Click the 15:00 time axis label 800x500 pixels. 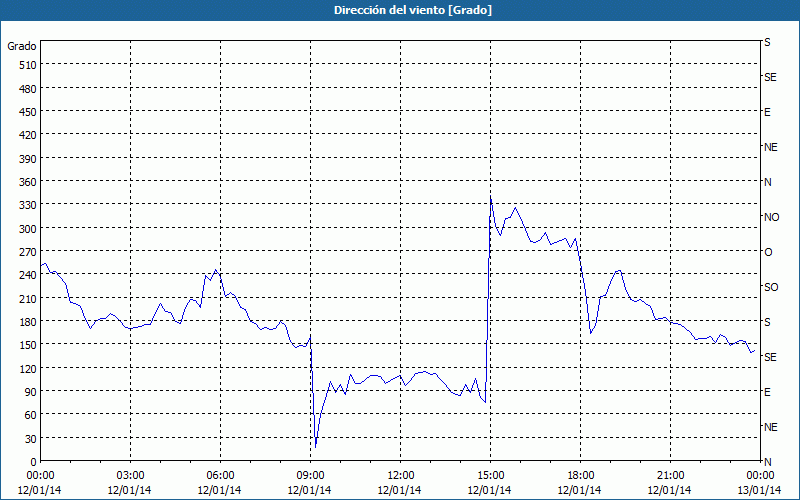click(490, 476)
